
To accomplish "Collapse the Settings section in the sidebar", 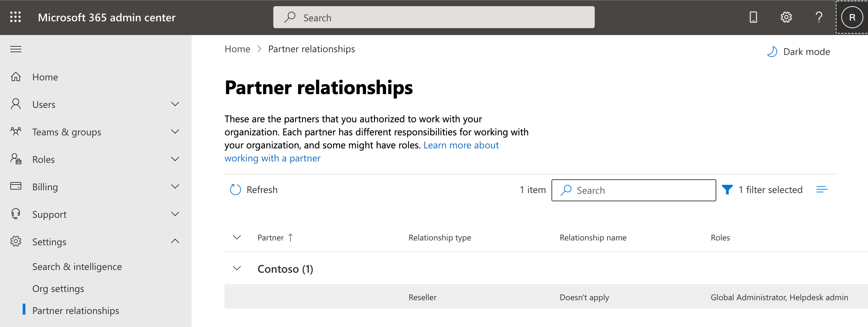I will tap(176, 241).
